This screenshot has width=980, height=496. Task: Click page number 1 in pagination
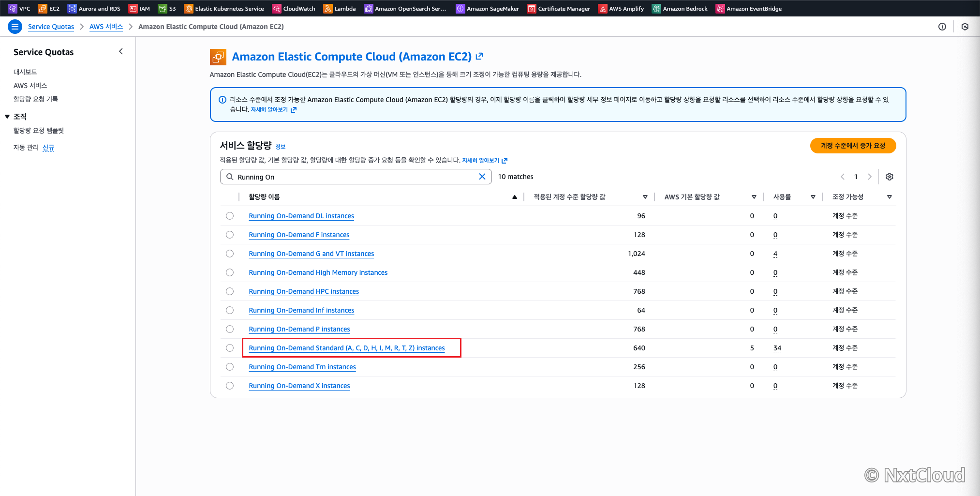(x=856, y=177)
